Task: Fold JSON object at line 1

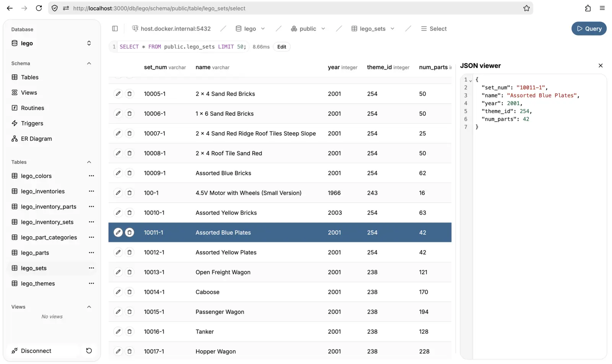Action: (470, 80)
